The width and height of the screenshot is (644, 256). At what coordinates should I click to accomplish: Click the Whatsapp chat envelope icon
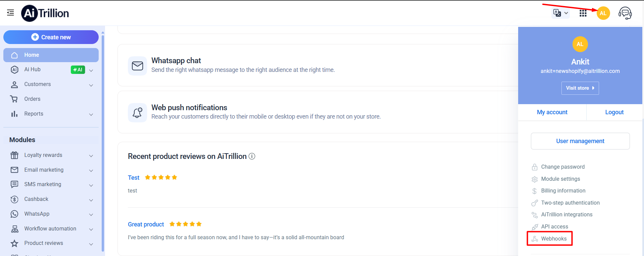click(x=137, y=66)
